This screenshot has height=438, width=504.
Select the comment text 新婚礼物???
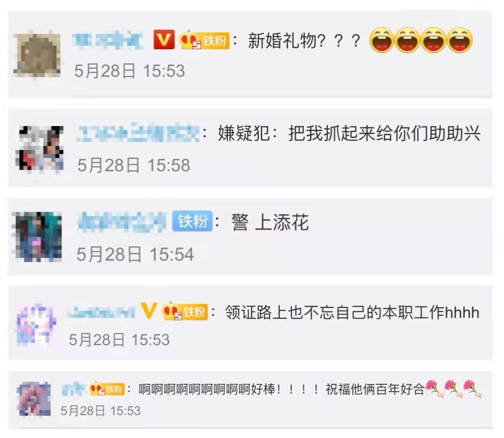click(304, 41)
